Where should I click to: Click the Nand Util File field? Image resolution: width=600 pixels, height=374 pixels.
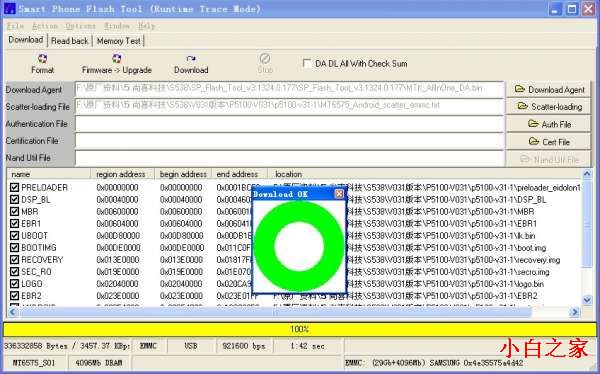(289, 158)
